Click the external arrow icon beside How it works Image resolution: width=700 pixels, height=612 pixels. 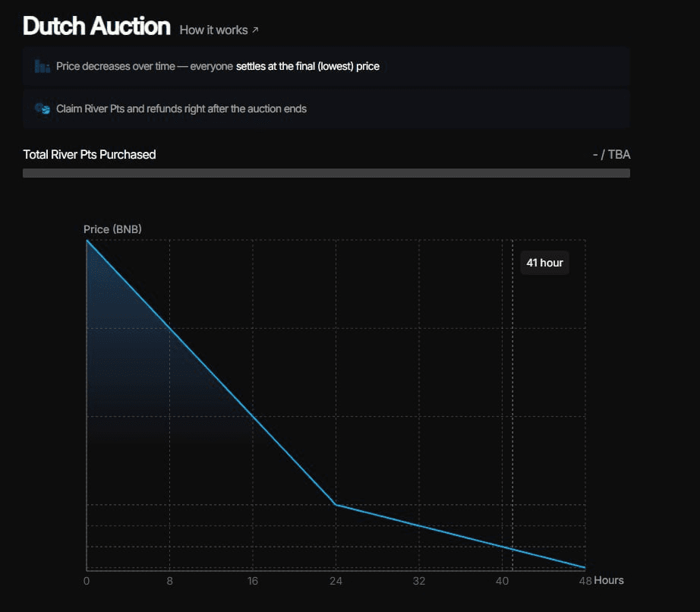point(255,30)
